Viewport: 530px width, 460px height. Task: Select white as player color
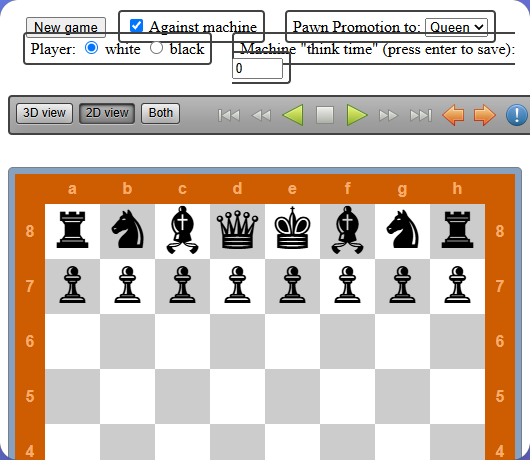tap(91, 48)
